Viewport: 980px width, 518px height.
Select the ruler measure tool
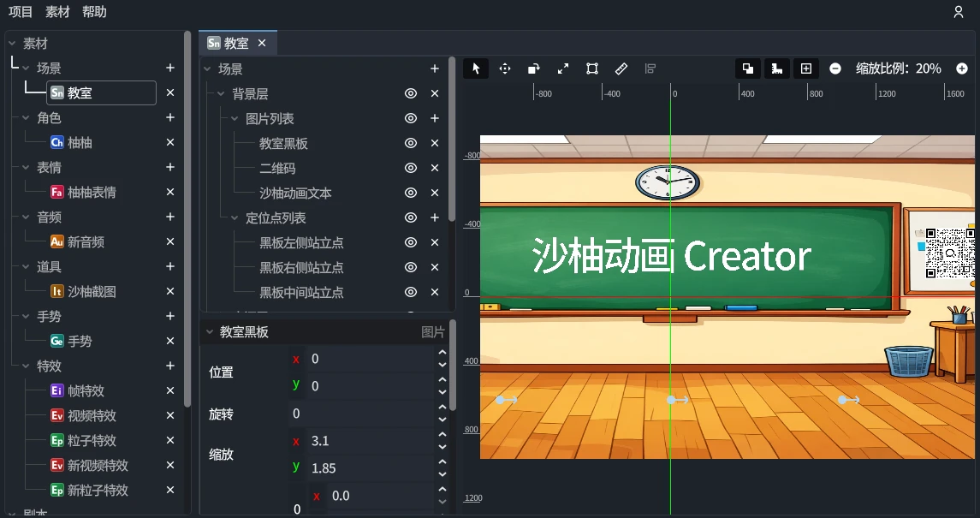pos(621,68)
